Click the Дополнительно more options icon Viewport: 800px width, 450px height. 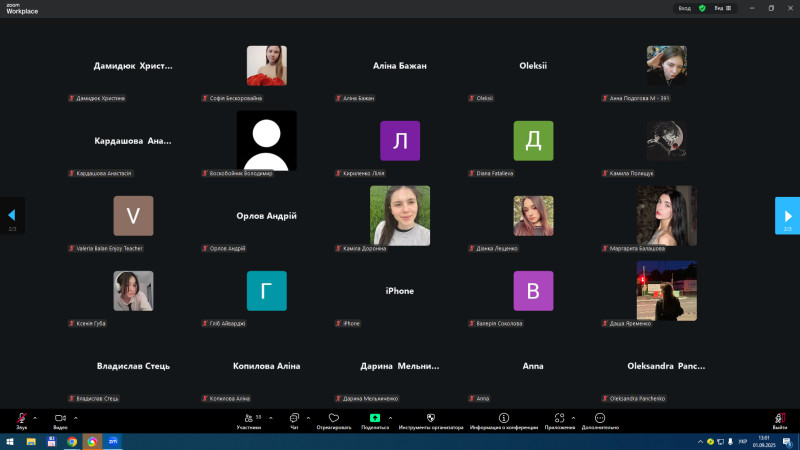pos(600,419)
